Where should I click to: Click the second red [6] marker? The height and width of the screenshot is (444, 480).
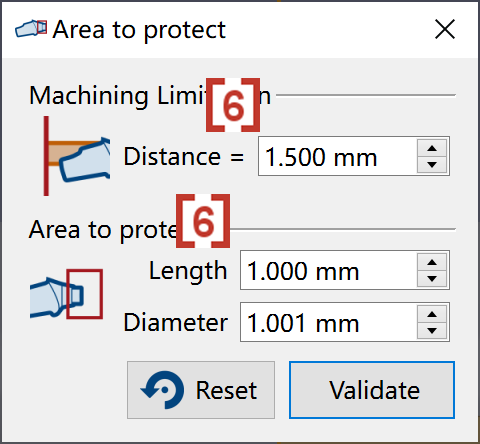203,221
